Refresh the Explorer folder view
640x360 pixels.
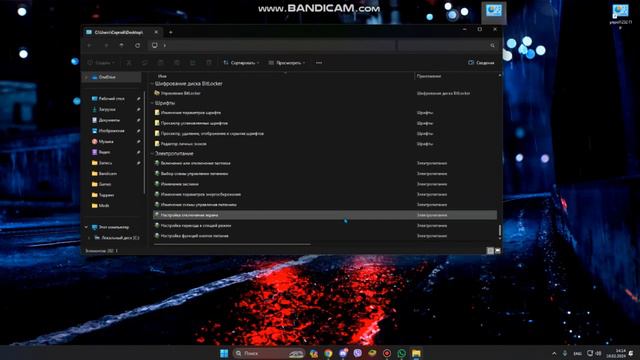click(138, 45)
